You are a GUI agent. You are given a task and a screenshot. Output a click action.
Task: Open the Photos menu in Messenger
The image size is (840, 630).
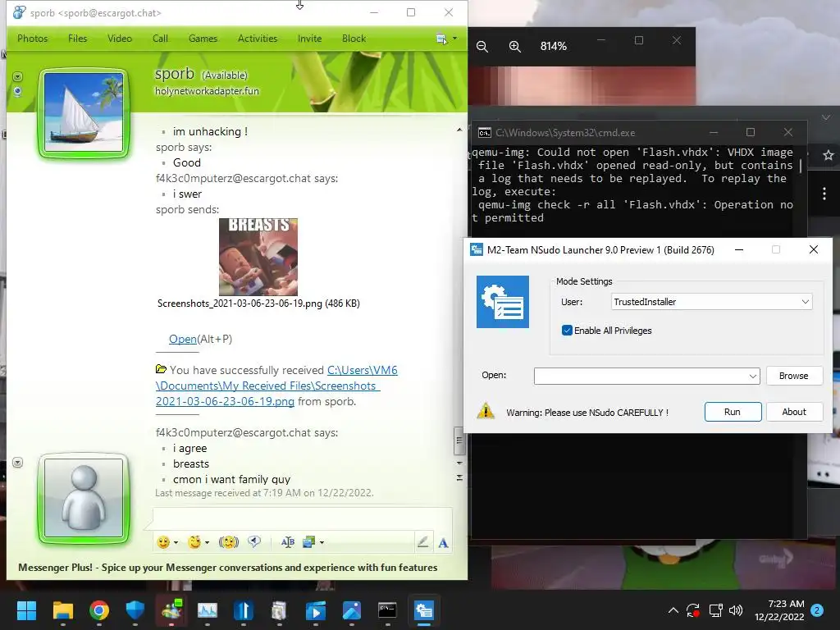point(32,39)
